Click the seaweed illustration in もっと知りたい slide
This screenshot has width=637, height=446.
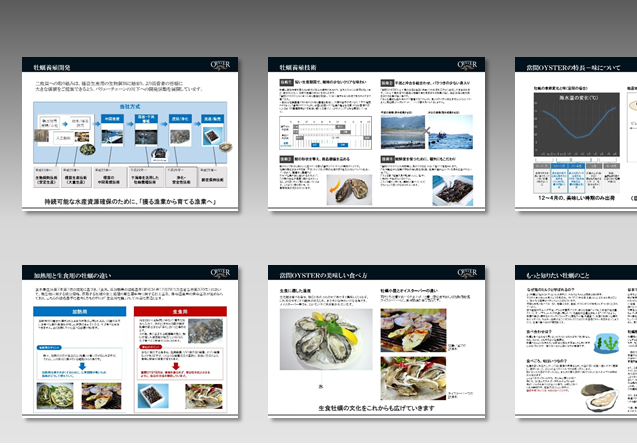[x=607, y=344]
